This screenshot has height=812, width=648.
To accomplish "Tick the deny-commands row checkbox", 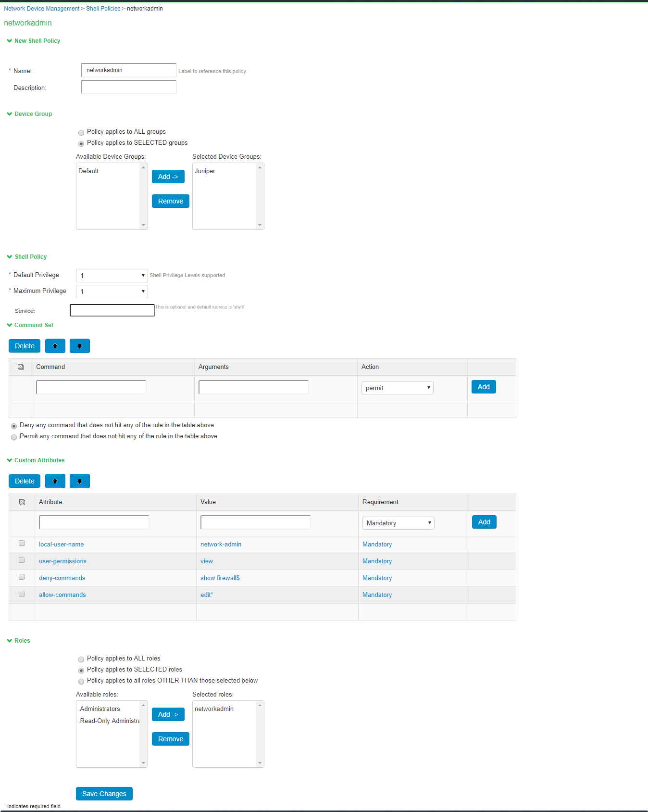I will tap(22, 577).
